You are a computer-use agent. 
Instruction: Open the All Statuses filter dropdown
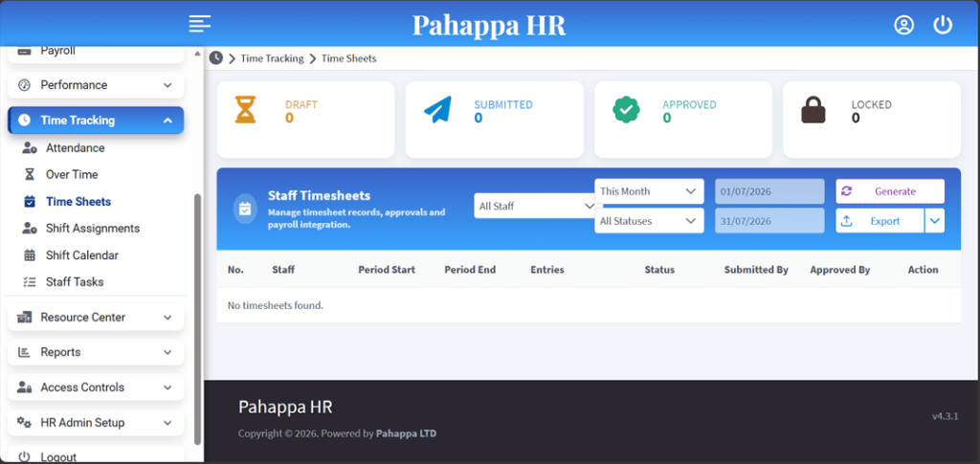click(x=649, y=220)
